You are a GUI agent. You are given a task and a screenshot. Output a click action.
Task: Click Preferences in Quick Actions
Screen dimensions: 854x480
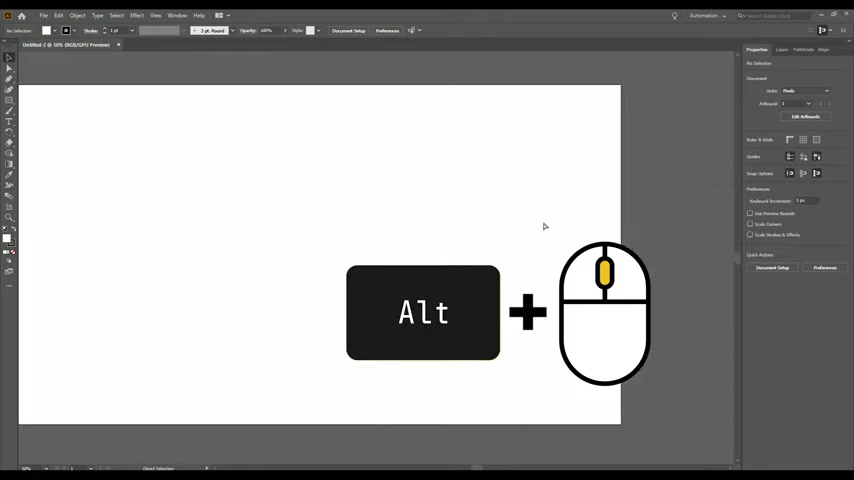[x=825, y=268]
